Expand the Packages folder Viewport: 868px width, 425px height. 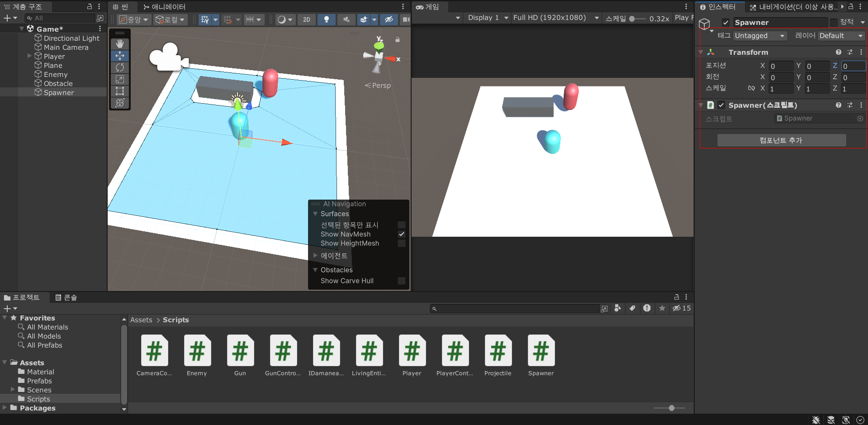click(x=5, y=408)
